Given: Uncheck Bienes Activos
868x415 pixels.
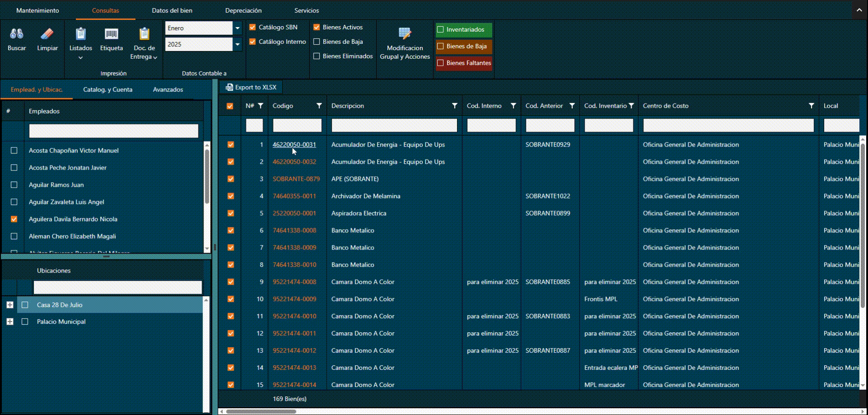Looking at the screenshot, I should point(316,27).
